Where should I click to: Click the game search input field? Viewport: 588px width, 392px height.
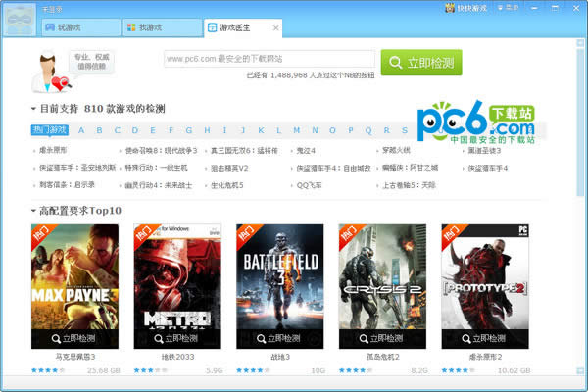point(269,58)
